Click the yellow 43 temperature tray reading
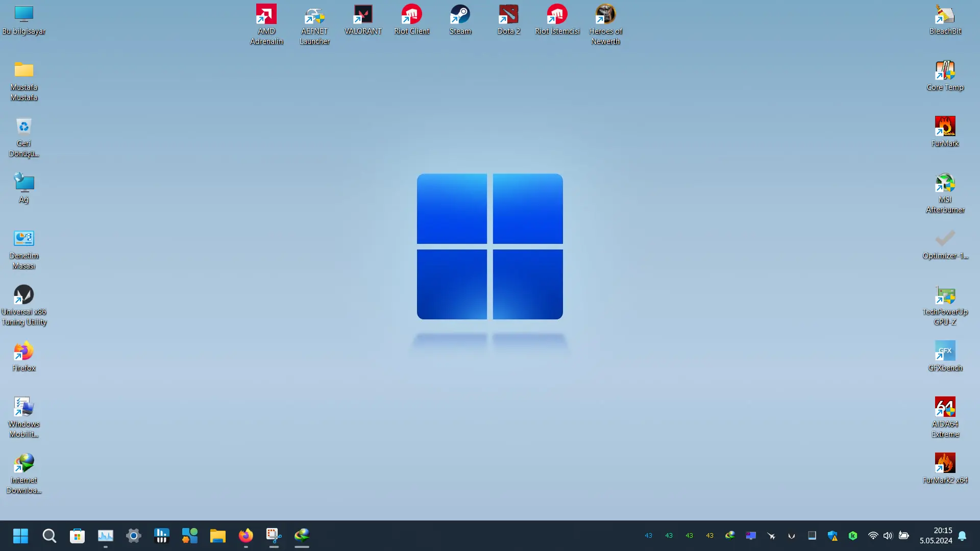The image size is (980, 551). 709,536
